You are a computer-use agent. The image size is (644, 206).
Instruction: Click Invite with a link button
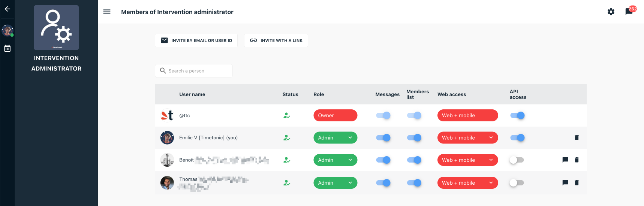point(276,40)
